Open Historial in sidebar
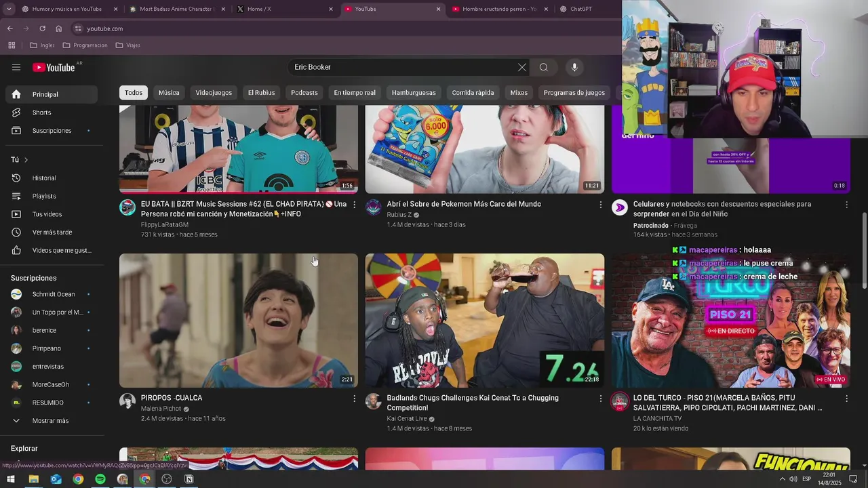The height and width of the screenshot is (488, 868). pyautogui.click(x=52, y=178)
